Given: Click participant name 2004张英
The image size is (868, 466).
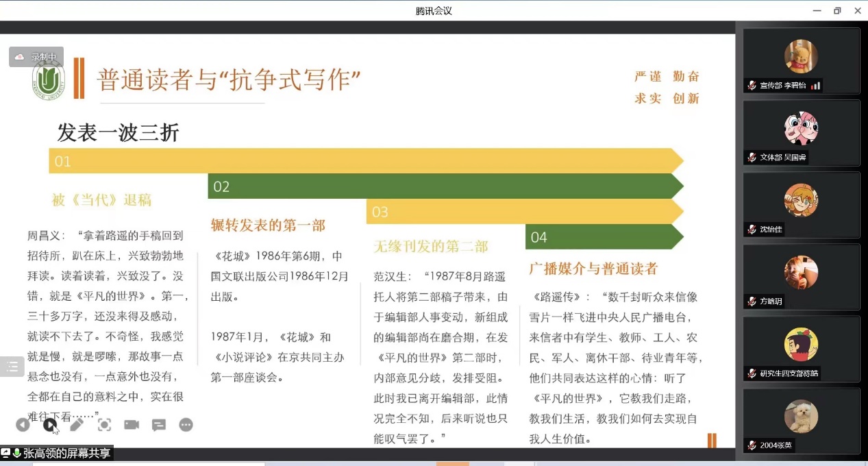Looking at the screenshot, I should 776,445.
